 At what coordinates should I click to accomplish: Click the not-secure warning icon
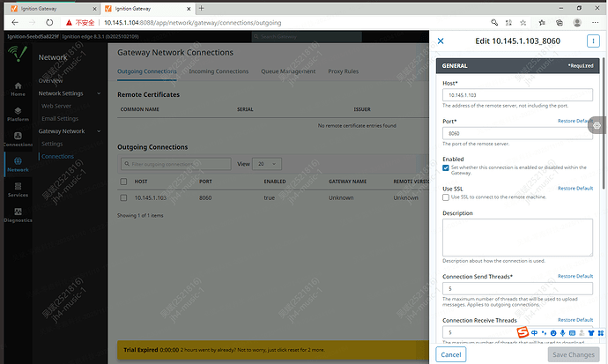tap(69, 23)
